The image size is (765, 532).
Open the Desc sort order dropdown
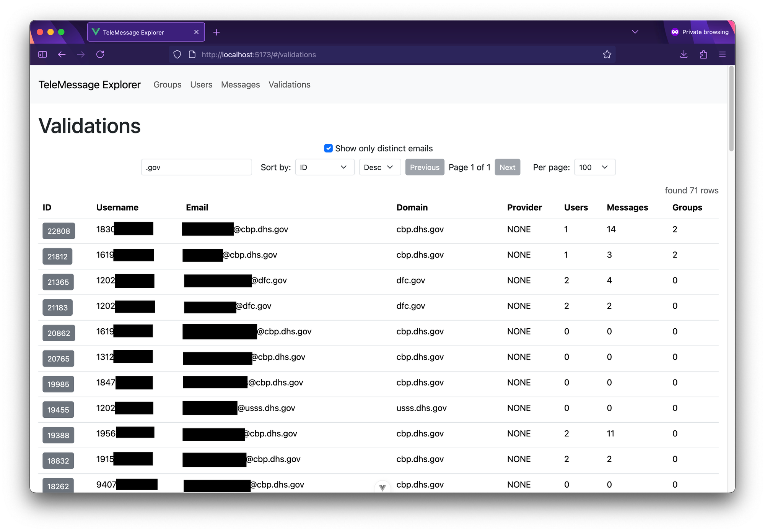point(379,167)
